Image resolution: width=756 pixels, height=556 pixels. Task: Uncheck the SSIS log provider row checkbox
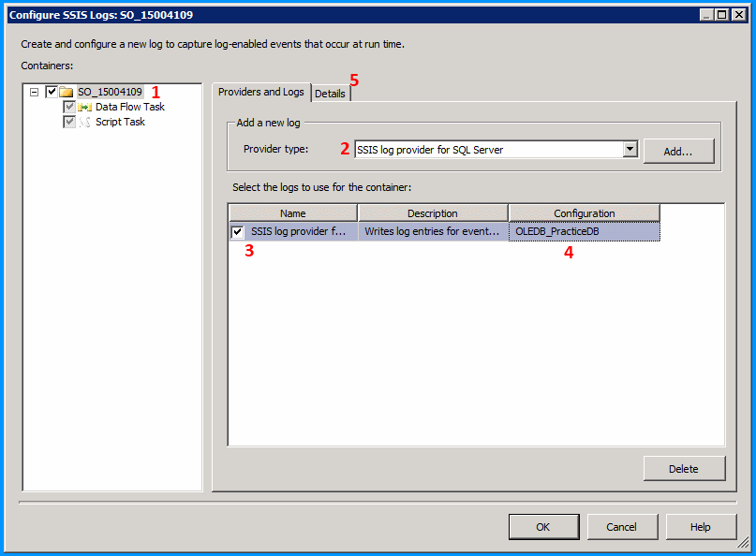point(237,232)
